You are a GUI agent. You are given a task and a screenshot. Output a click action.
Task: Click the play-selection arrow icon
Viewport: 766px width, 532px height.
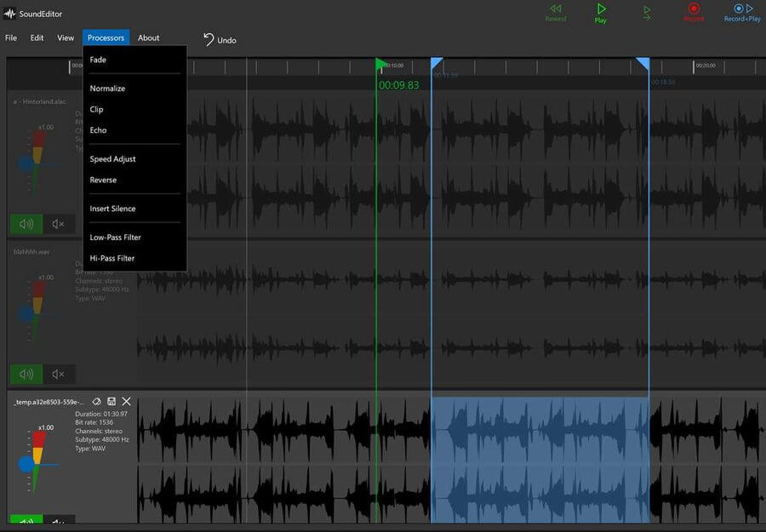pos(647,13)
